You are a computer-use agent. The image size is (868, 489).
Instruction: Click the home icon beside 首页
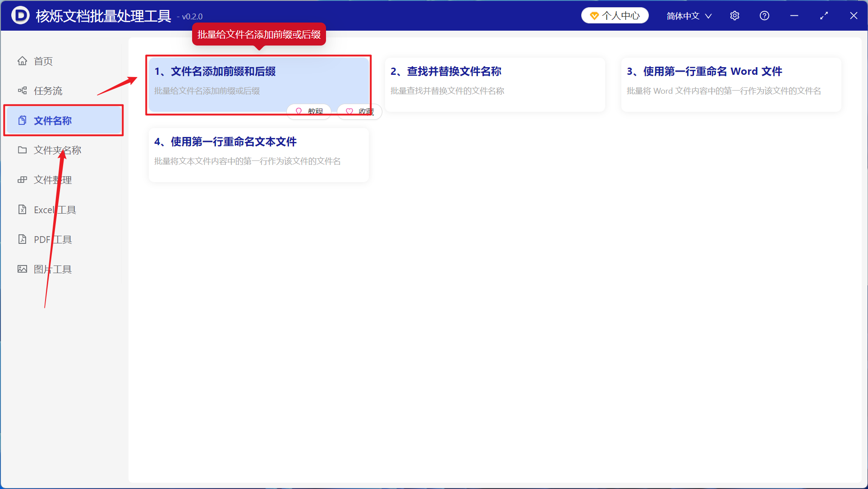(x=22, y=61)
